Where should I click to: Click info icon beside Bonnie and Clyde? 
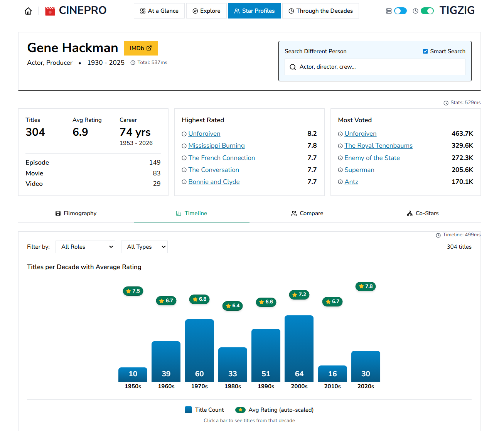[x=184, y=182]
